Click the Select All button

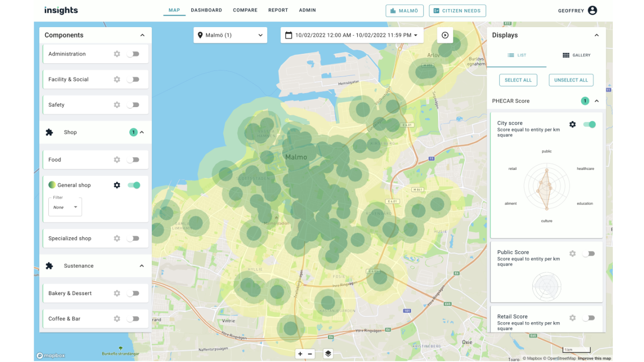click(x=518, y=80)
